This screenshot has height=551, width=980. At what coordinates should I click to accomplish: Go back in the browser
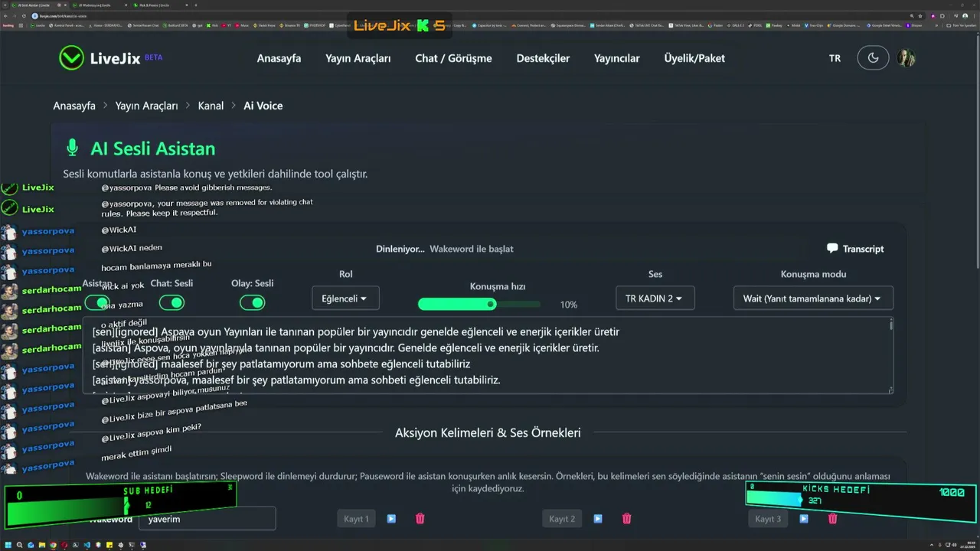coord(5,15)
